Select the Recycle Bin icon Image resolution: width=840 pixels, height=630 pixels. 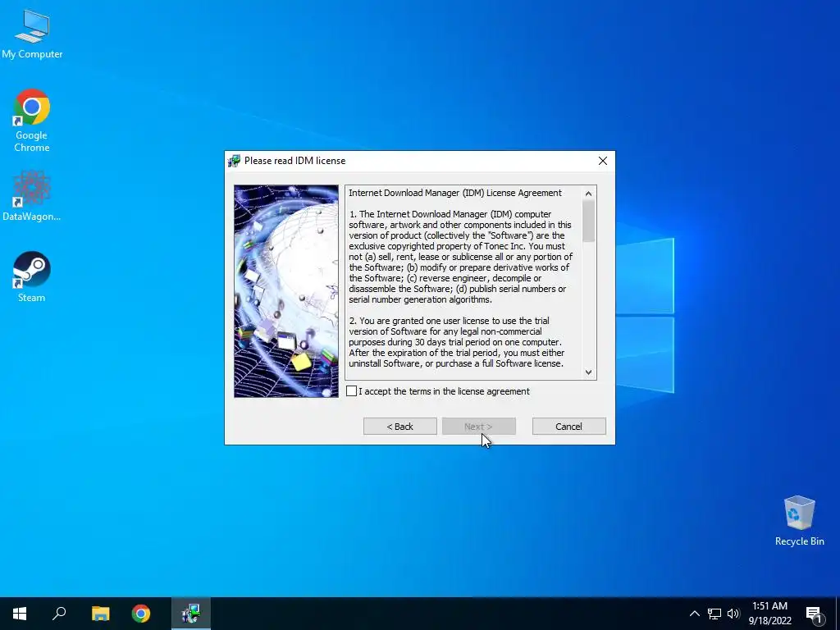click(799, 521)
